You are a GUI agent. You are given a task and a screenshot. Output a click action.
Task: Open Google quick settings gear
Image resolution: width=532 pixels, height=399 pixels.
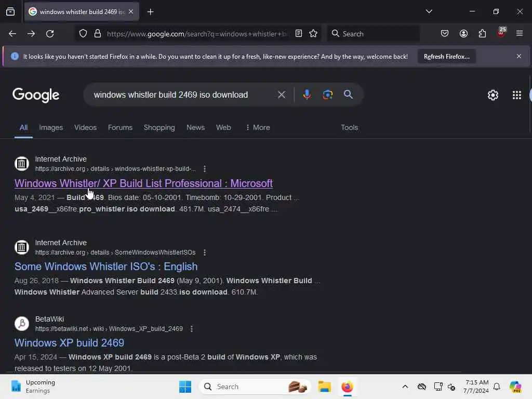click(x=493, y=95)
